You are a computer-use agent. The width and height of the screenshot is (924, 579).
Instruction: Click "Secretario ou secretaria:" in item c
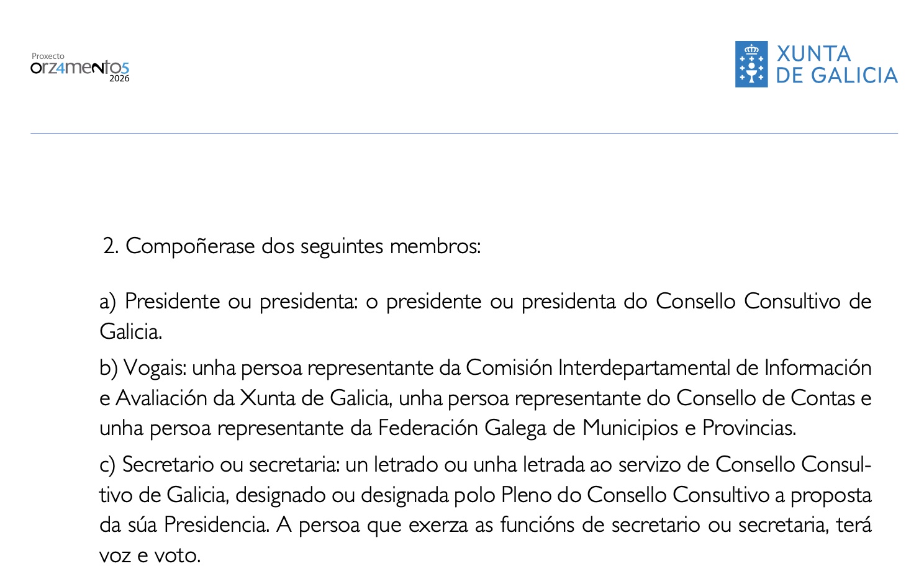click(x=231, y=465)
